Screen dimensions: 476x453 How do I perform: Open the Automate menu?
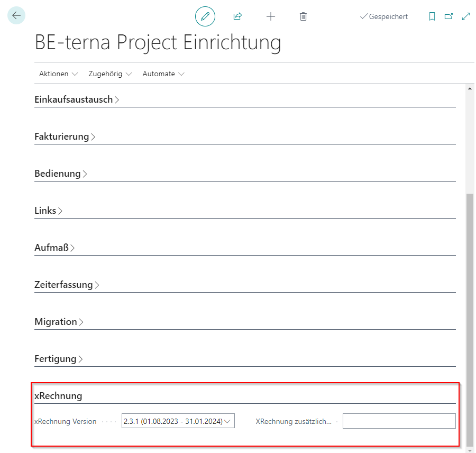[x=163, y=74]
